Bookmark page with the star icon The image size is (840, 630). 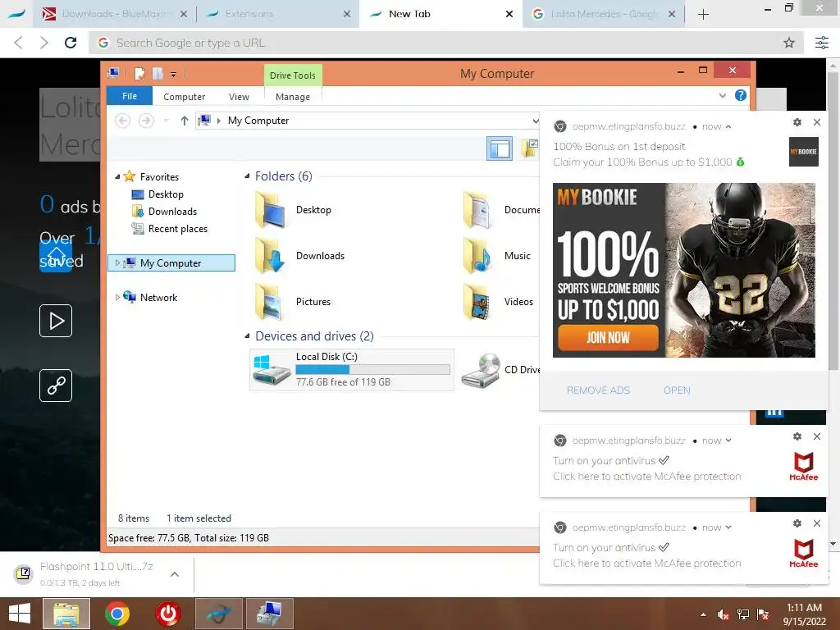788,43
